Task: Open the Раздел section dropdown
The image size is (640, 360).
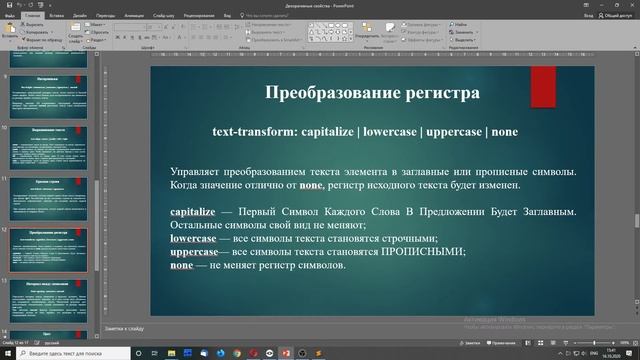Action: point(96,40)
